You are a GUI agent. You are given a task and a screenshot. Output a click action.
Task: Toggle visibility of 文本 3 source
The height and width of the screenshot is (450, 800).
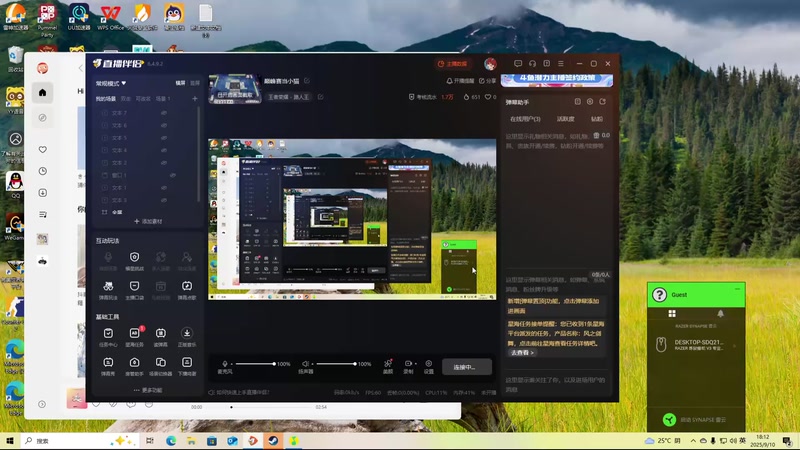point(164,200)
